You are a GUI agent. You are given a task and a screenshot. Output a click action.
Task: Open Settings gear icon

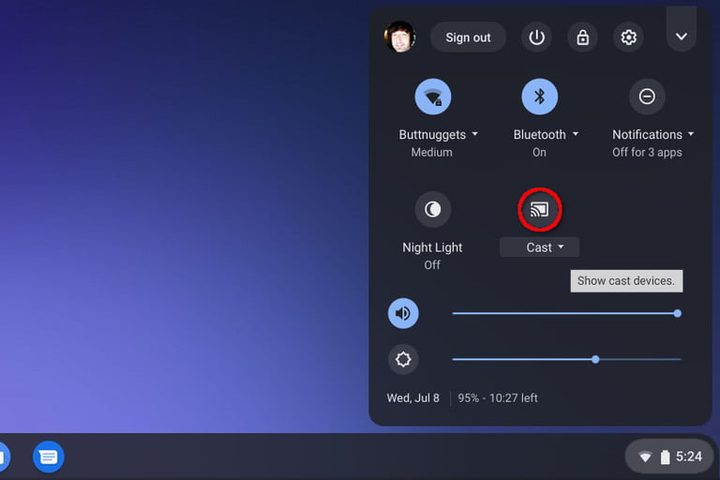tap(628, 37)
